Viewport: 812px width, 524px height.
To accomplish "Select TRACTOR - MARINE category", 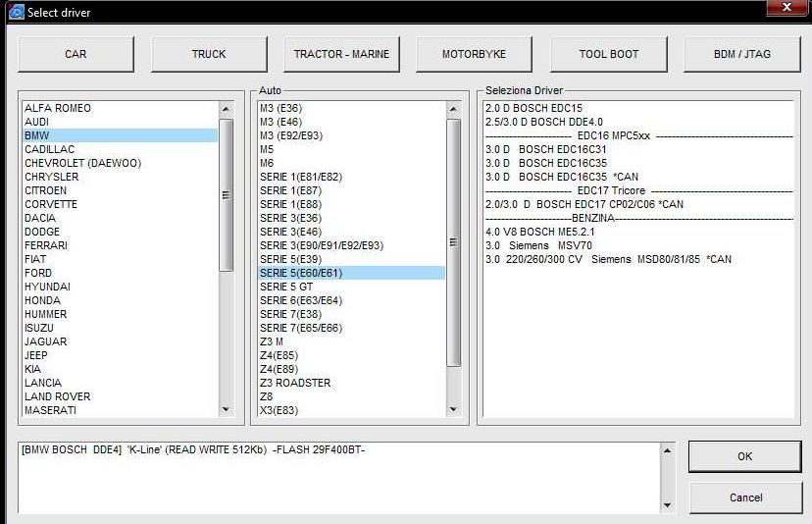I will click(341, 54).
